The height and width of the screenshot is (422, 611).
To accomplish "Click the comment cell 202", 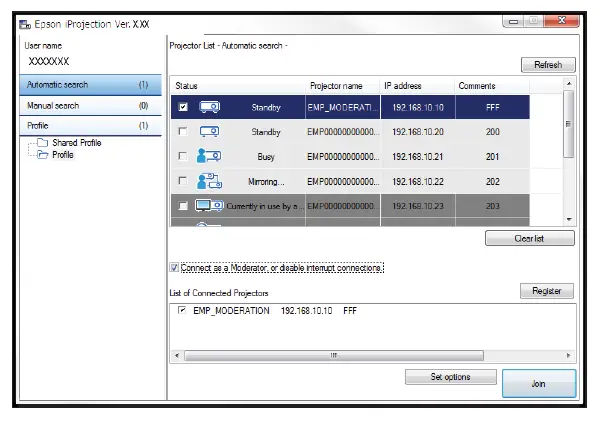I will [493, 182].
